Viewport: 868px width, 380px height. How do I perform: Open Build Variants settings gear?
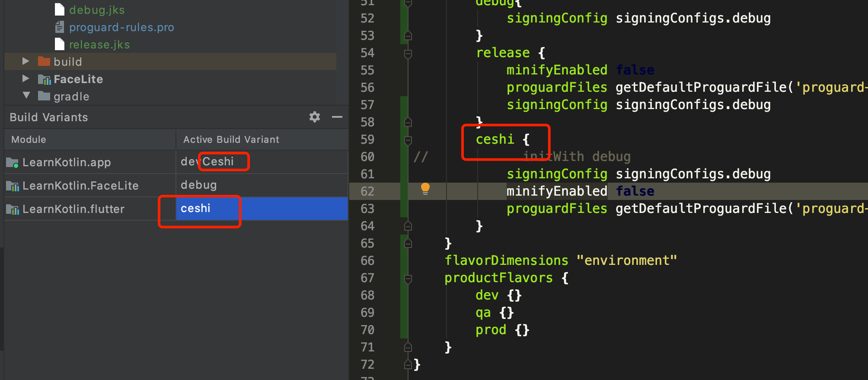pos(315,117)
